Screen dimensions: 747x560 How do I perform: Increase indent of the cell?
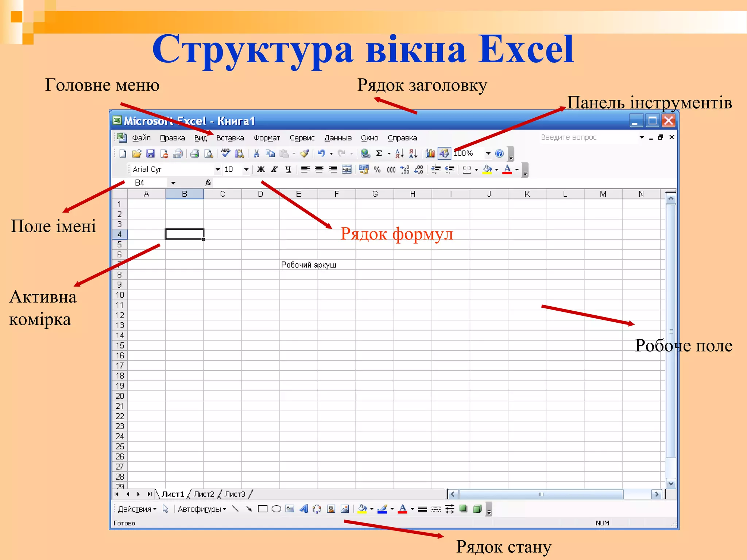click(450, 170)
